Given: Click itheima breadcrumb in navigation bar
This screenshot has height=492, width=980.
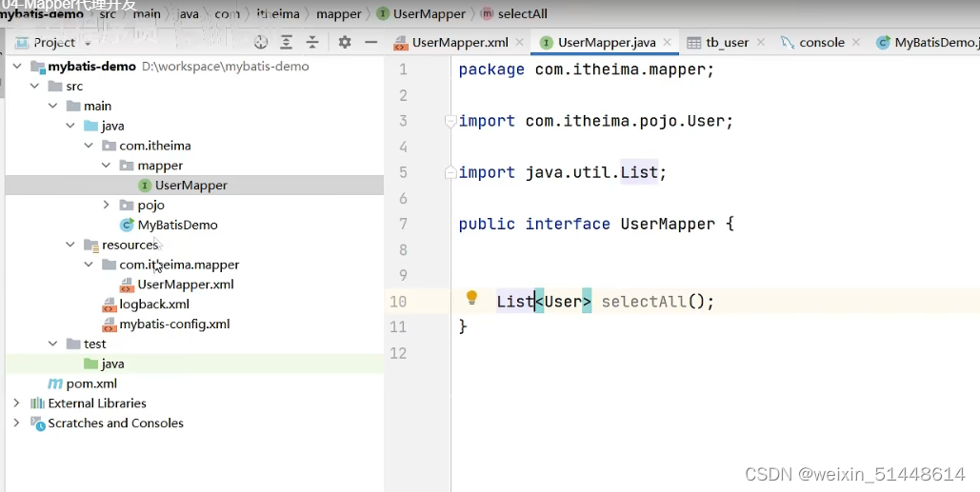Looking at the screenshot, I should tap(278, 13).
